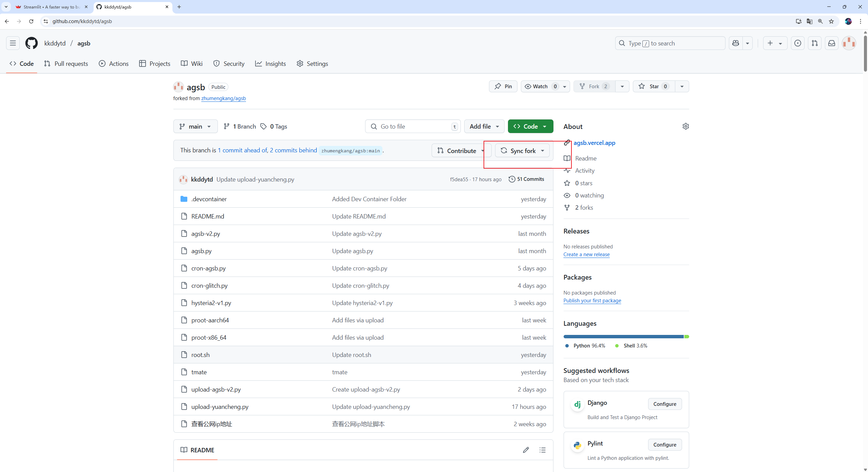Open the GitHub hamburger navigation menu

(13, 43)
